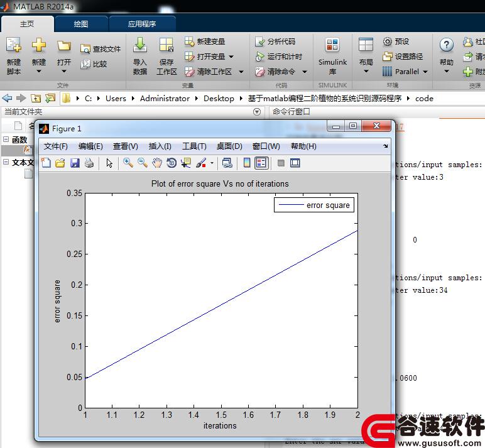485x448 pixels.
Task: Open the Brush tool color dropdown arrow
Action: (x=212, y=163)
